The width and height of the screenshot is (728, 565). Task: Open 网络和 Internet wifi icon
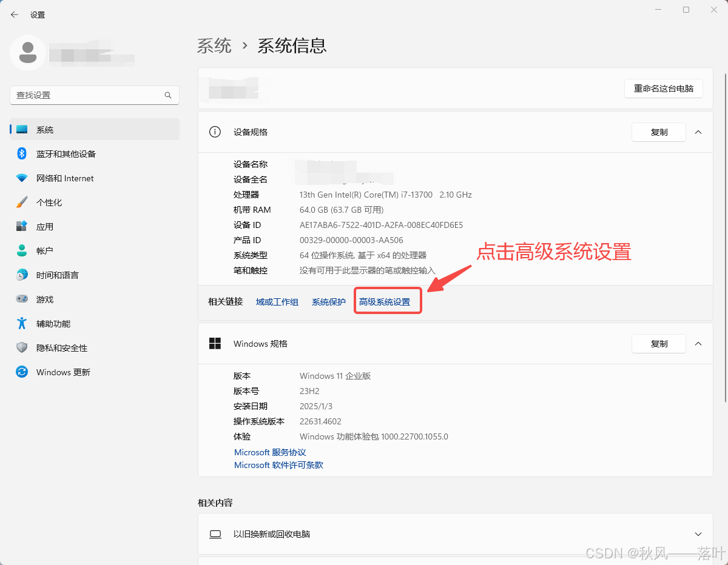tap(22, 178)
